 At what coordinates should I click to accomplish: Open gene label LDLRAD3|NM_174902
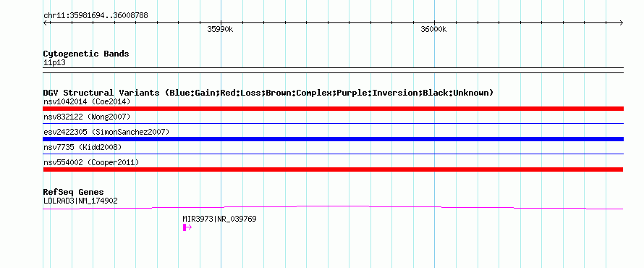click(x=80, y=201)
